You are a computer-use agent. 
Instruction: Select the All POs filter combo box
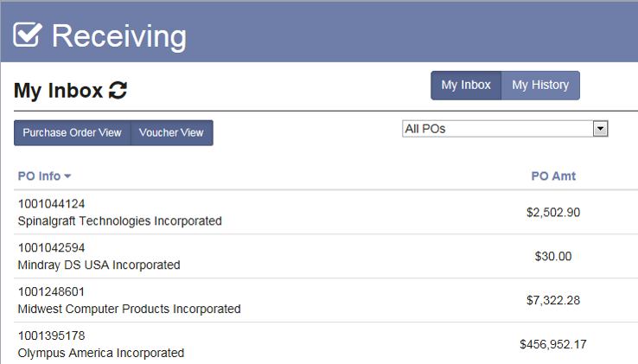click(x=505, y=129)
